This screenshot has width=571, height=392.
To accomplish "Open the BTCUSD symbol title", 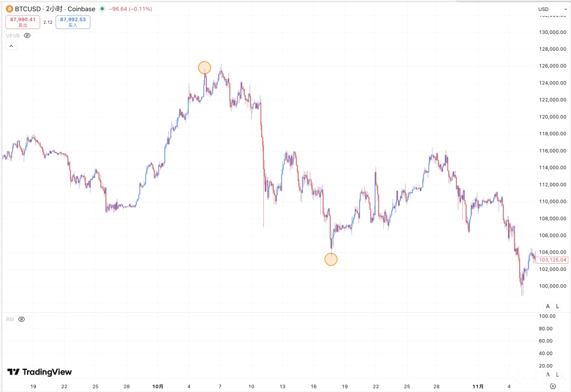I will (29, 9).
